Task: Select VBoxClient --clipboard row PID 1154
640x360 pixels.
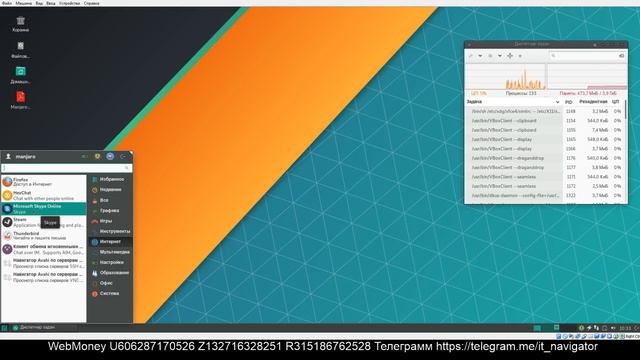Action: 544,120
